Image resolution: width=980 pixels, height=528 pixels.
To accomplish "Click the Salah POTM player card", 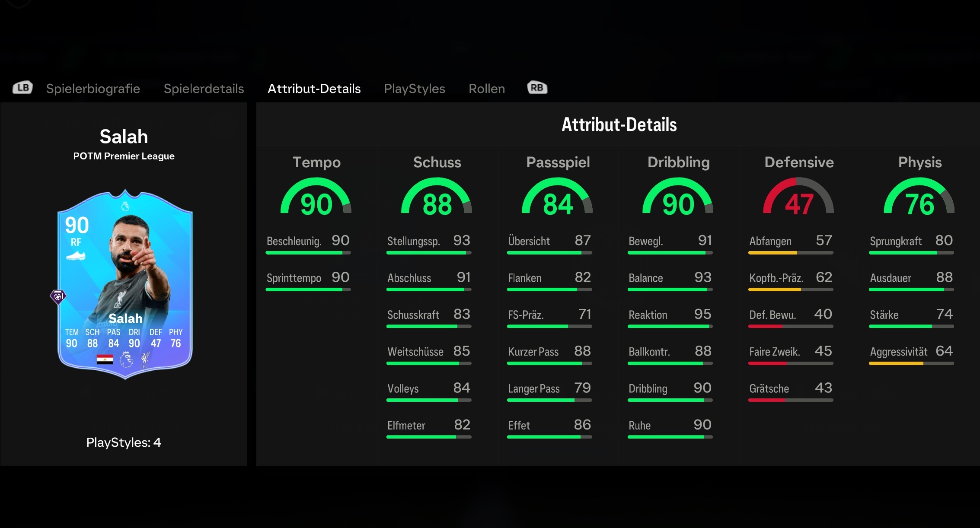I will (125, 284).
